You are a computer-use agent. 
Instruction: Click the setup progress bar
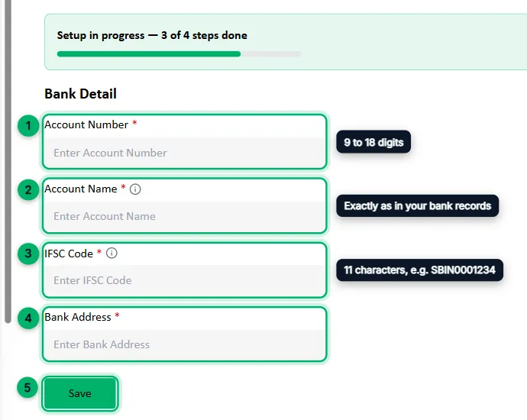179,54
